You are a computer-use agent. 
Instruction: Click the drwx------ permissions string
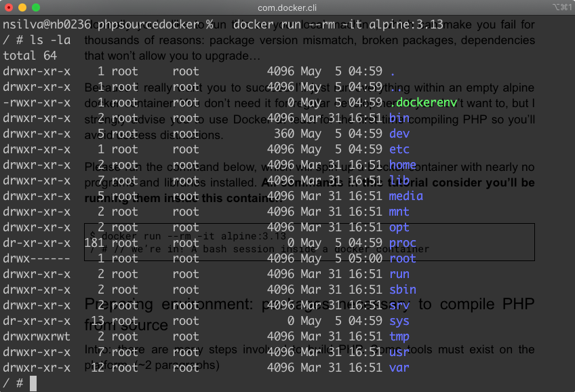point(37,258)
